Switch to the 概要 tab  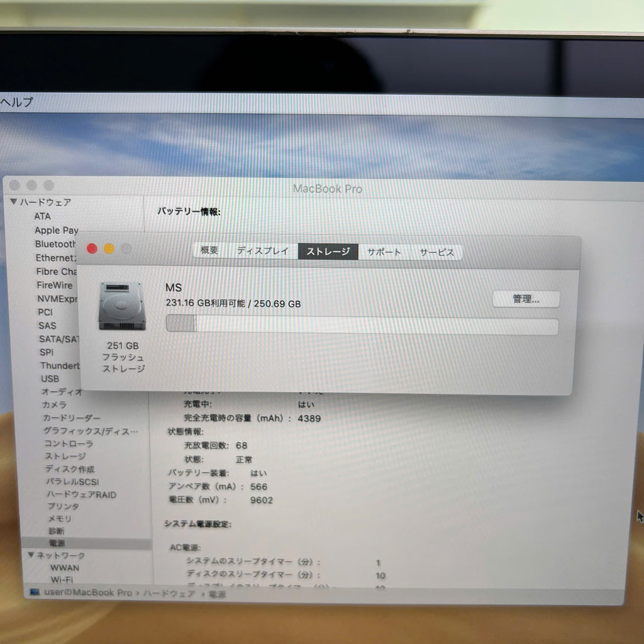[209, 250]
